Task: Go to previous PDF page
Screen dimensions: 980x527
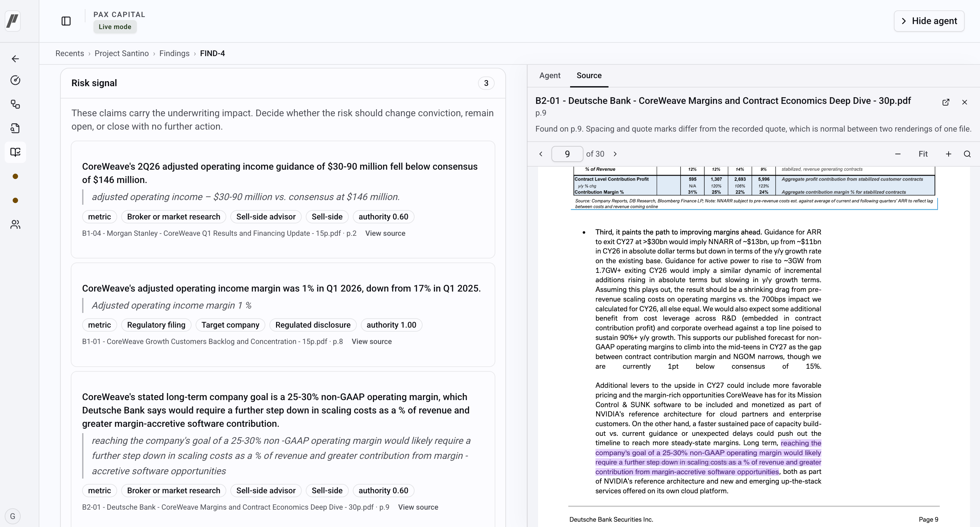Action: (x=541, y=154)
